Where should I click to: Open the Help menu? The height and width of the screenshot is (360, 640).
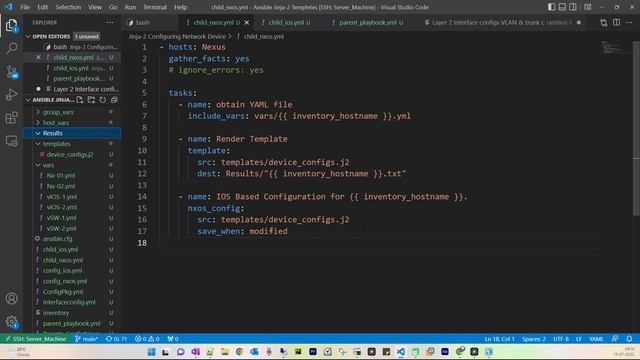(180, 7)
